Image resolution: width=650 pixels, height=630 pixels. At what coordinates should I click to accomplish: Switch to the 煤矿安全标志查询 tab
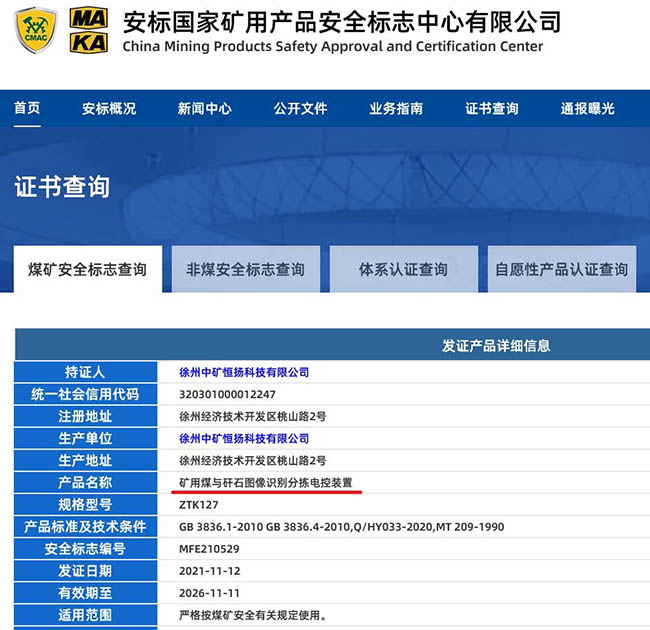pos(87,269)
